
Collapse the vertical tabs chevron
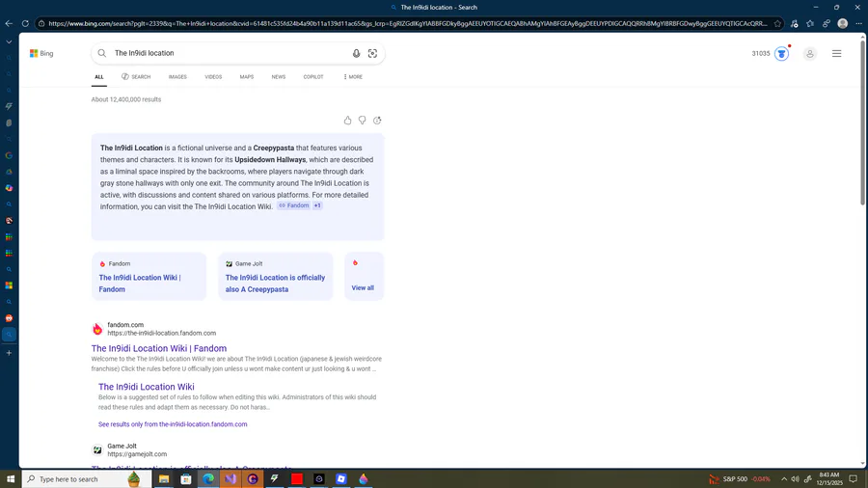coord(9,41)
